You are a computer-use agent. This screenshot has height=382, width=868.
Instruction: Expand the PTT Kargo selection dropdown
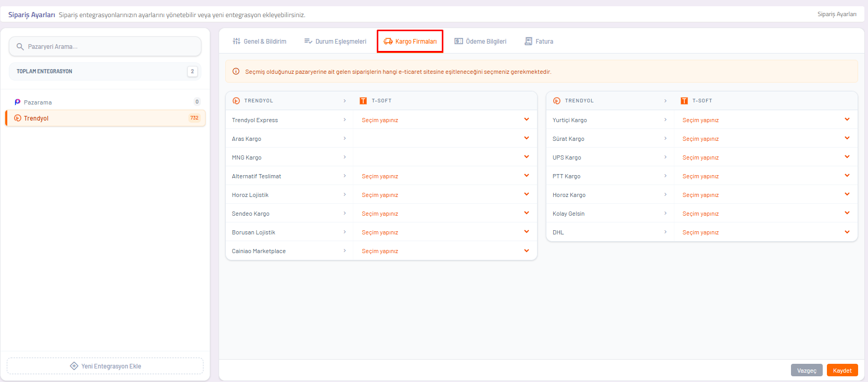(x=765, y=176)
